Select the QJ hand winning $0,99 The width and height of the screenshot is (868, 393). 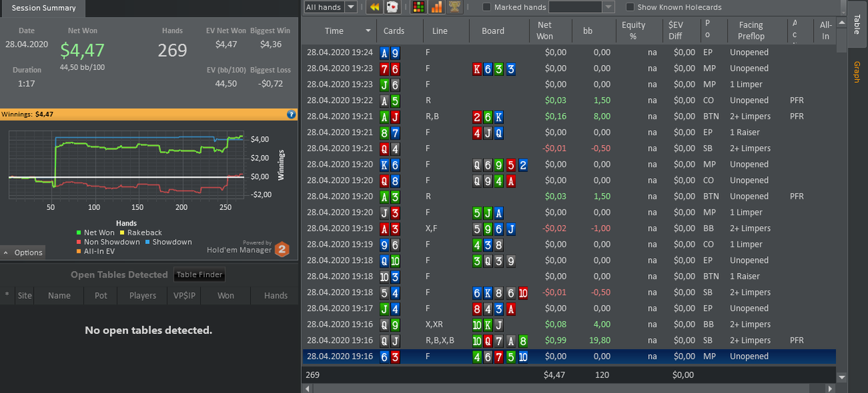click(x=569, y=340)
